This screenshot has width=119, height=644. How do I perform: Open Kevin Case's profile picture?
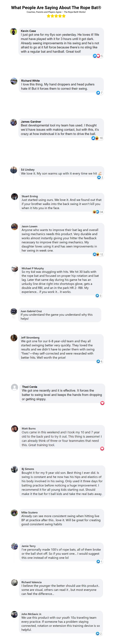[13, 31]
